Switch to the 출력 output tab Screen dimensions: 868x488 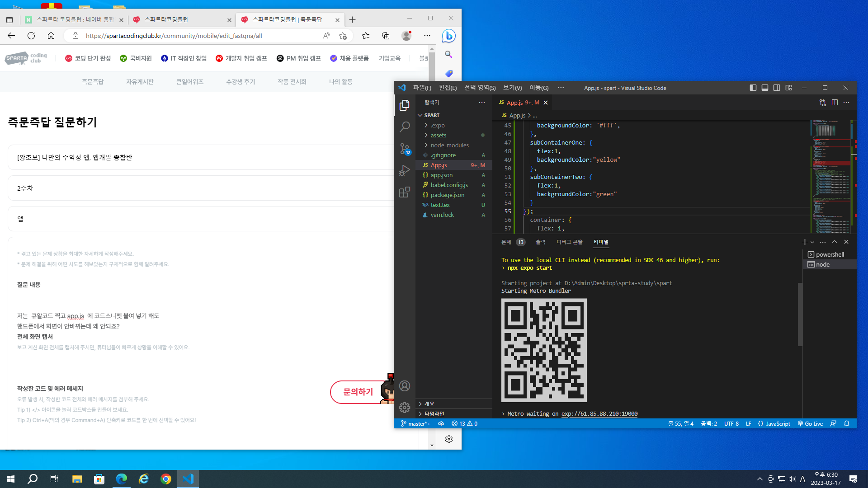[541, 242]
